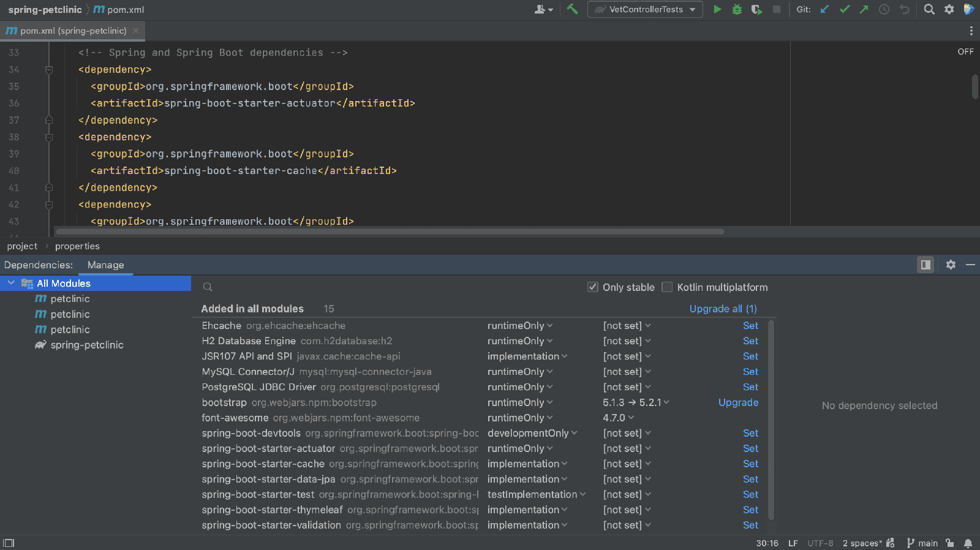Toggle the dependency details pane icon
The height and width of the screenshot is (550, 980).
pos(925,265)
